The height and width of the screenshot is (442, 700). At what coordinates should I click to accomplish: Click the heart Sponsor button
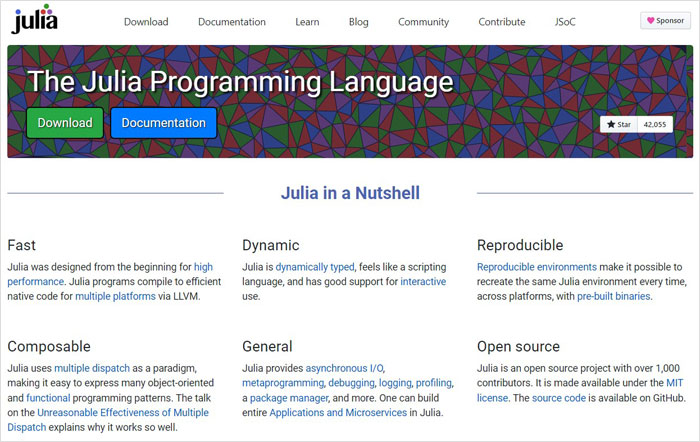[665, 21]
